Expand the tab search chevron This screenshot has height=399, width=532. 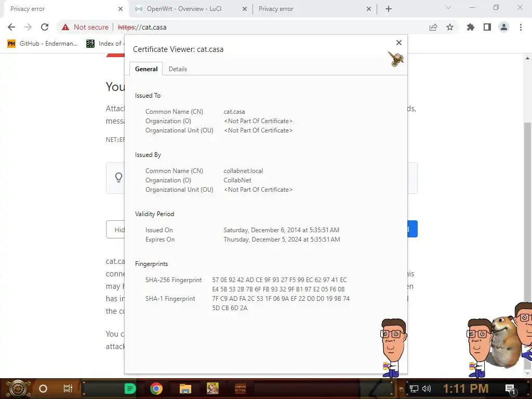point(448,7)
